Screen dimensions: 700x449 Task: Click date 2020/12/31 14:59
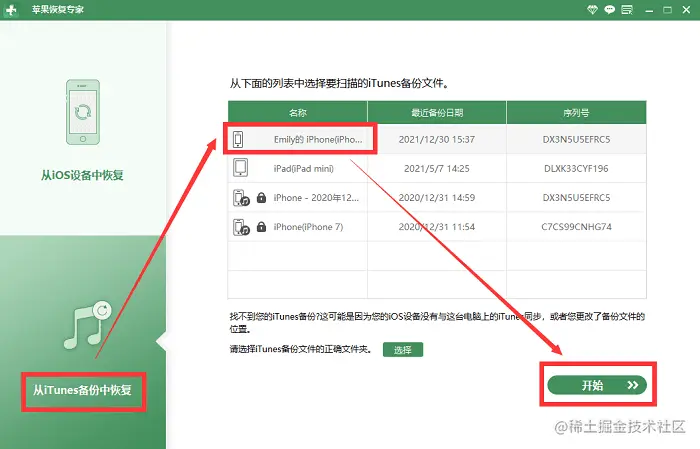pyautogui.click(x=437, y=197)
